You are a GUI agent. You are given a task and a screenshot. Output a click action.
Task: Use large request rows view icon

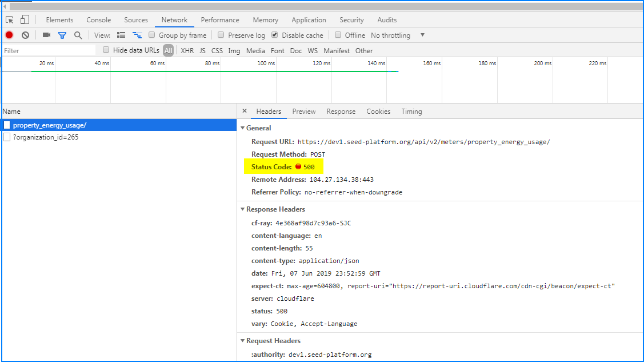click(121, 35)
